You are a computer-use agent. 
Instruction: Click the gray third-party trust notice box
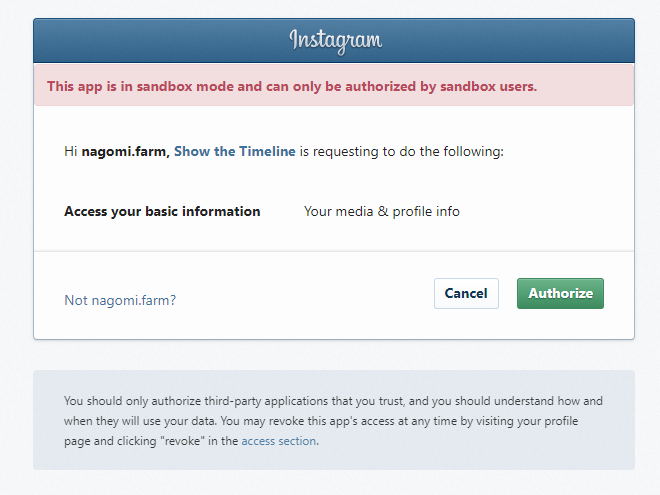334,460
